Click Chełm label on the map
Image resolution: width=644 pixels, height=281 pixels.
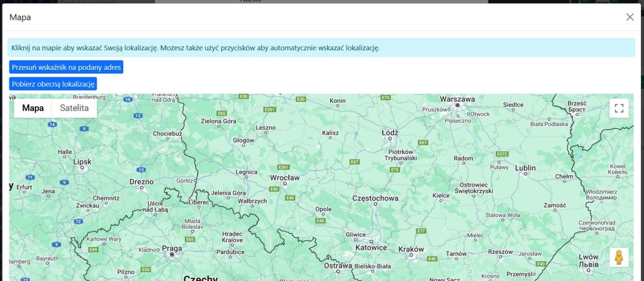(564, 177)
